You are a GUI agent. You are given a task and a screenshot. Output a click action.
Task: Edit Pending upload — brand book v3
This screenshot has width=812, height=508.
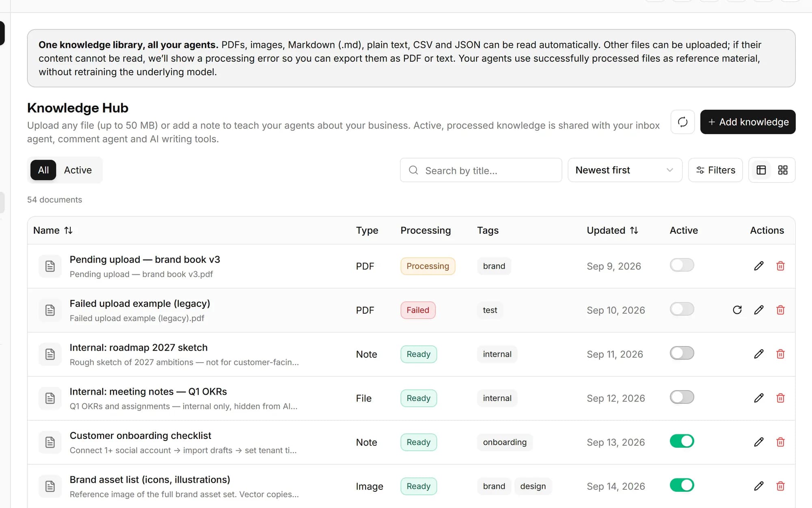(759, 266)
